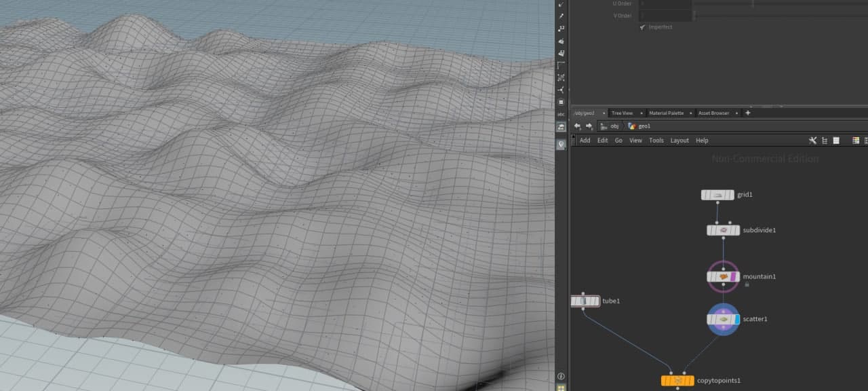
Task: Click the wrench tools icon in network toolbar
Action: click(x=812, y=141)
